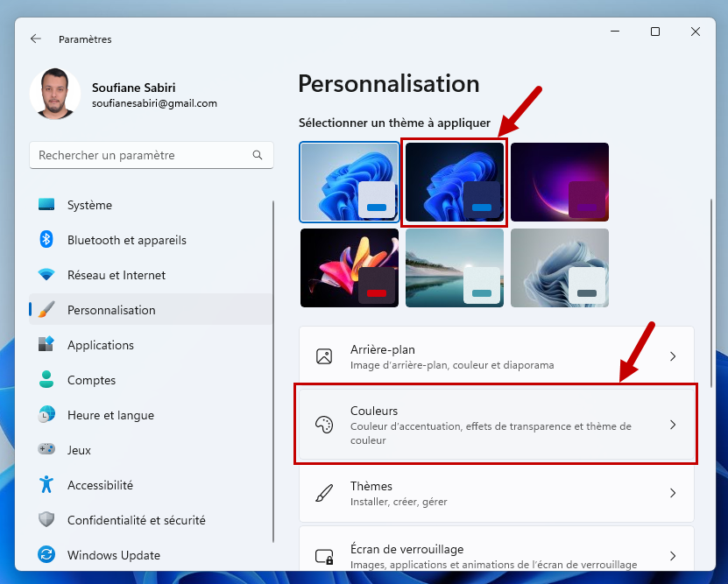Expand the Couleurs row chevron
Image resolution: width=728 pixels, height=584 pixels.
pos(673,425)
